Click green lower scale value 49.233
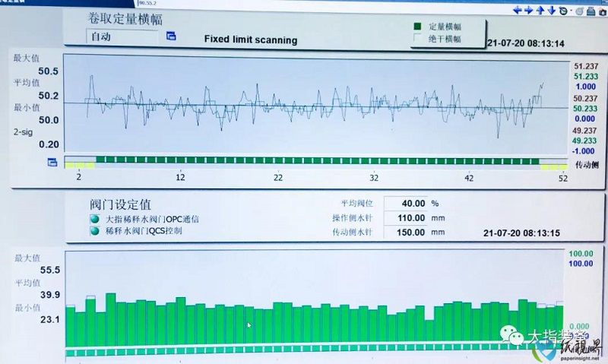This screenshot has width=608, height=364. [x=584, y=141]
